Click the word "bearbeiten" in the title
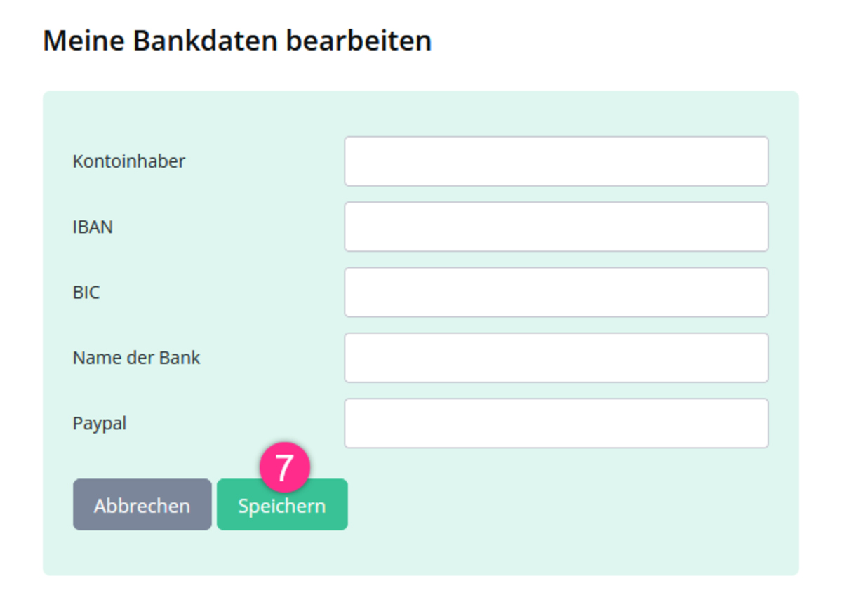The height and width of the screenshot is (616, 842). pyautogui.click(x=358, y=41)
